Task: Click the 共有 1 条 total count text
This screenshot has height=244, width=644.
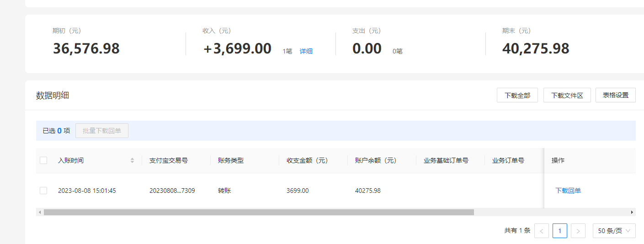Action: pyautogui.click(x=517, y=231)
